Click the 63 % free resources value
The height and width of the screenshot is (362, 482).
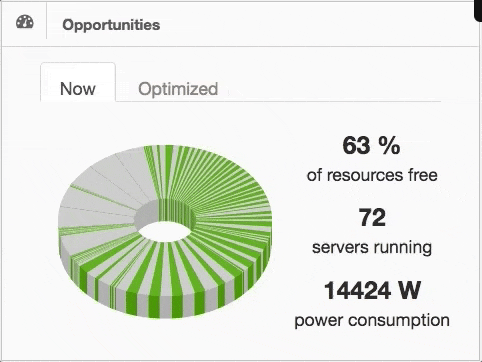click(371, 145)
